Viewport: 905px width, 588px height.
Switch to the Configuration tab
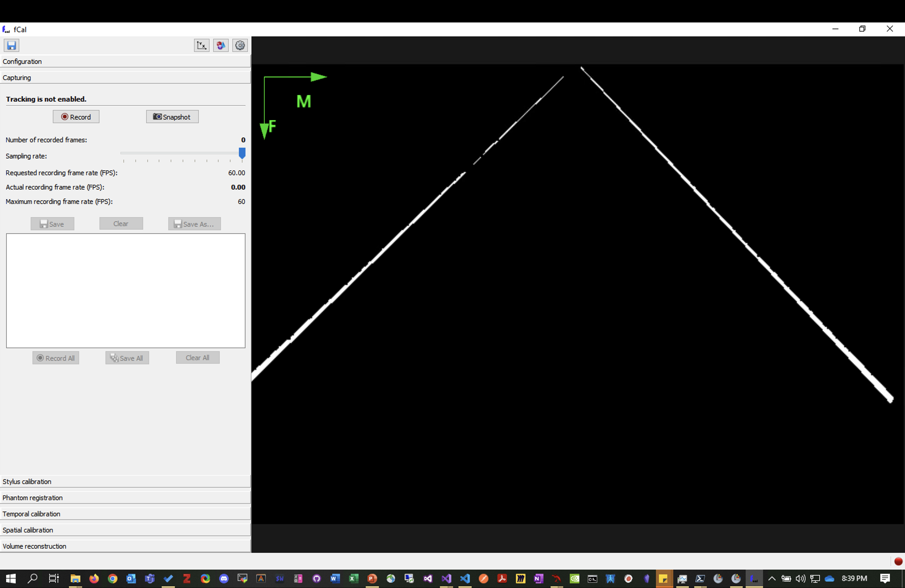click(125, 61)
